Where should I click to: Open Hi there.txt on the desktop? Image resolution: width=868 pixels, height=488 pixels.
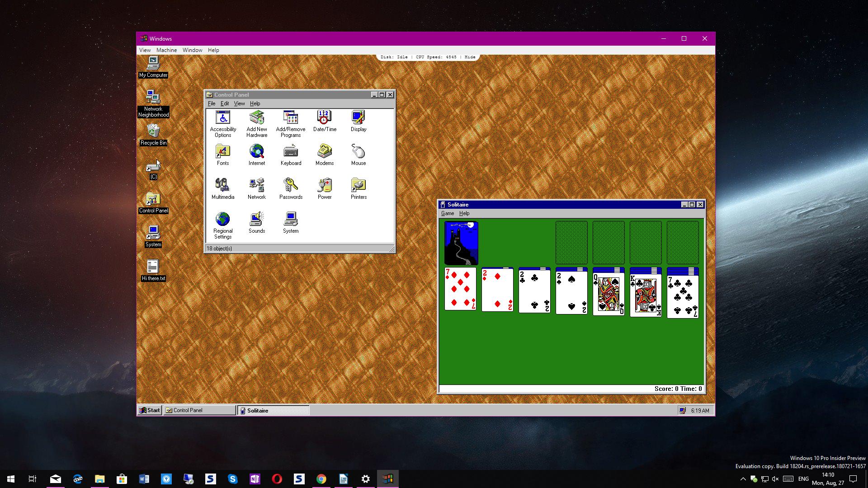tap(153, 267)
